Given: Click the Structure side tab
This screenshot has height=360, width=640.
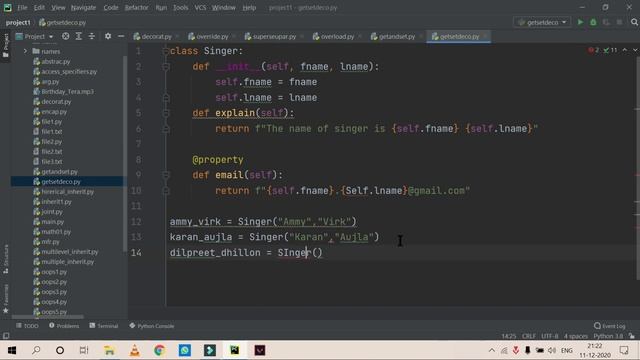Looking at the screenshot, I should pyautogui.click(x=6, y=259).
